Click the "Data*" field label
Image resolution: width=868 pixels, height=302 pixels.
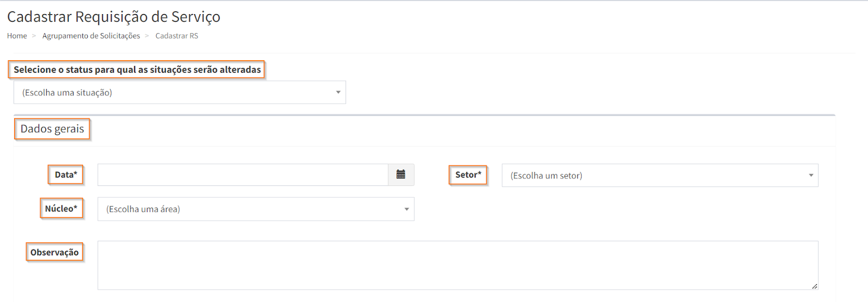pos(66,175)
